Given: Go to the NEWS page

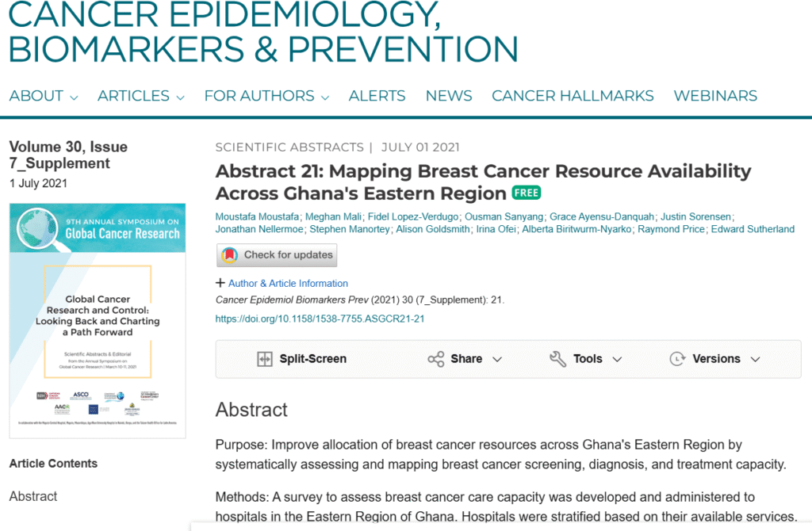Looking at the screenshot, I should click(x=449, y=96).
